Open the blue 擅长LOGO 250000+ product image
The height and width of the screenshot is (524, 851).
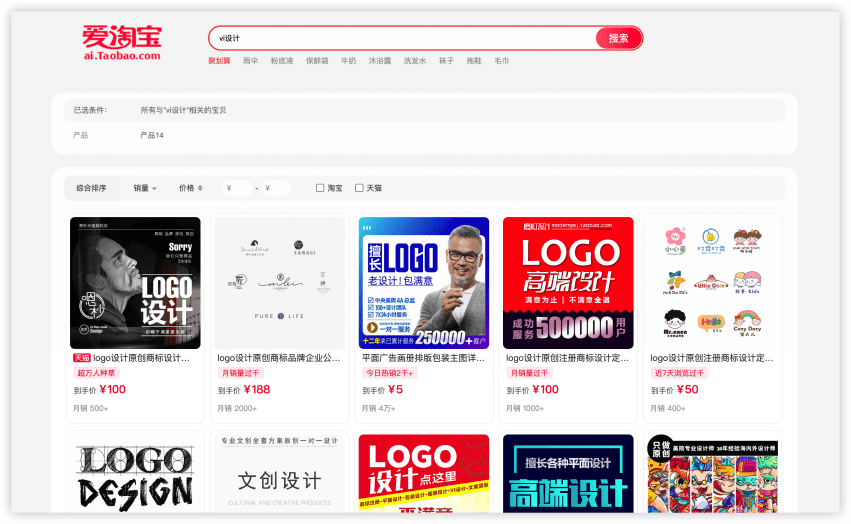pyautogui.click(x=424, y=283)
